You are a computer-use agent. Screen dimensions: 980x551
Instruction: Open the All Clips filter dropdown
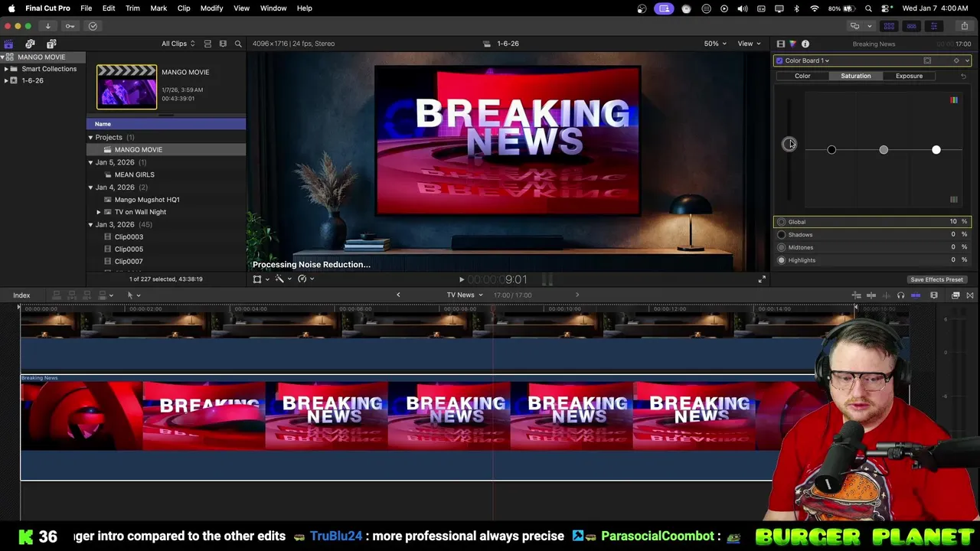[178, 44]
